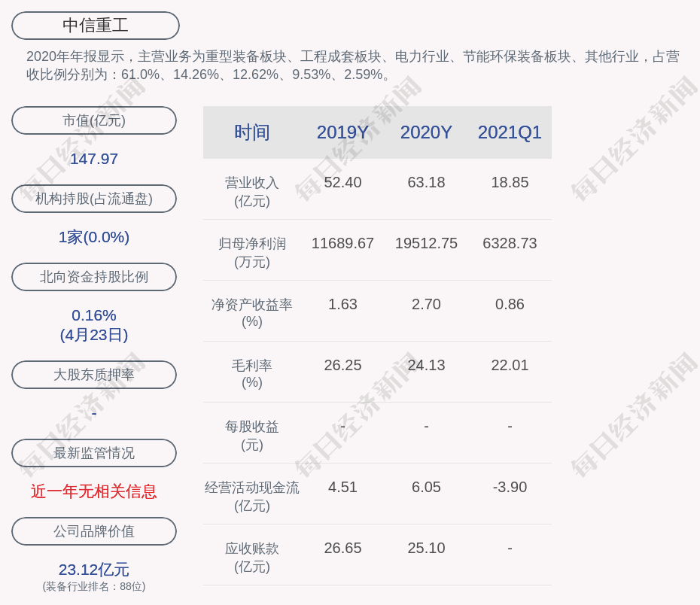Select the 1家(0.0%) institutional holding value
The height and width of the screenshot is (605, 700).
(94, 237)
